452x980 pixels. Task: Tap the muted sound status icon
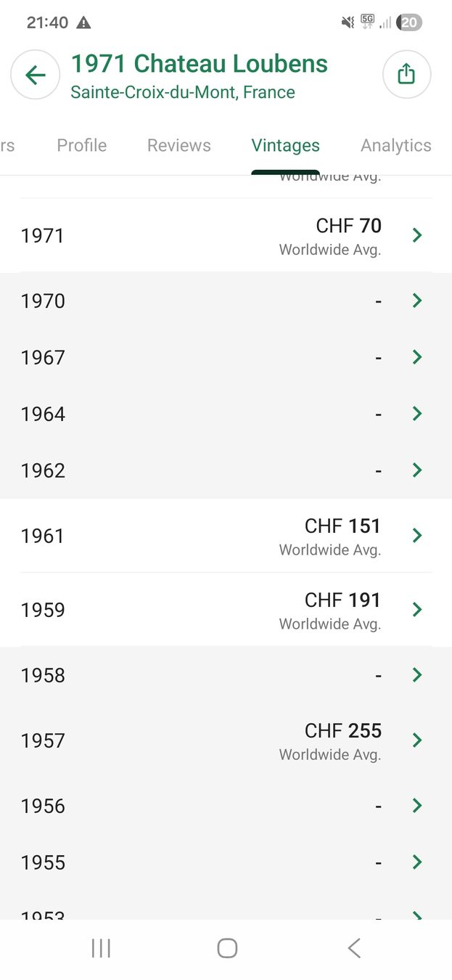(348, 23)
